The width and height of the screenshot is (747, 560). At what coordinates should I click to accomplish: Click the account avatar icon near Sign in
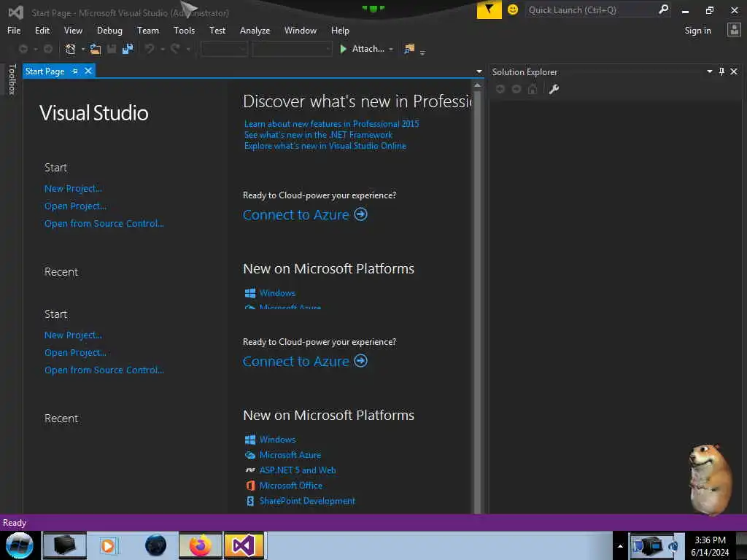click(734, 30)
